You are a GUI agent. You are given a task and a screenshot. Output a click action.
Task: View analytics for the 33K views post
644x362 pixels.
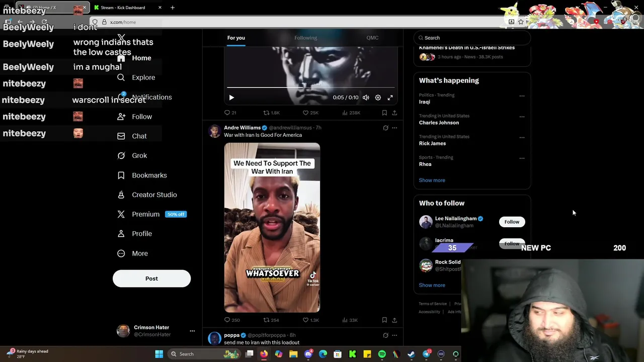[350, 320]
